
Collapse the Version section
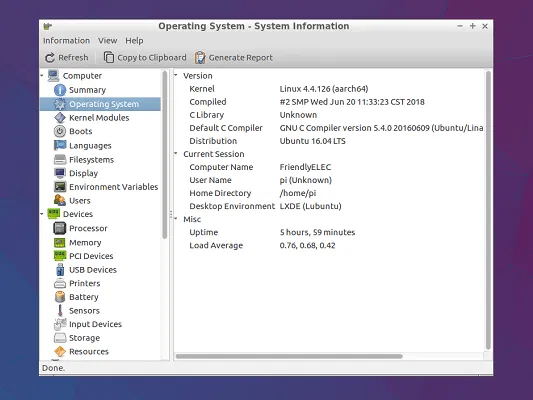tap(176, 75)
